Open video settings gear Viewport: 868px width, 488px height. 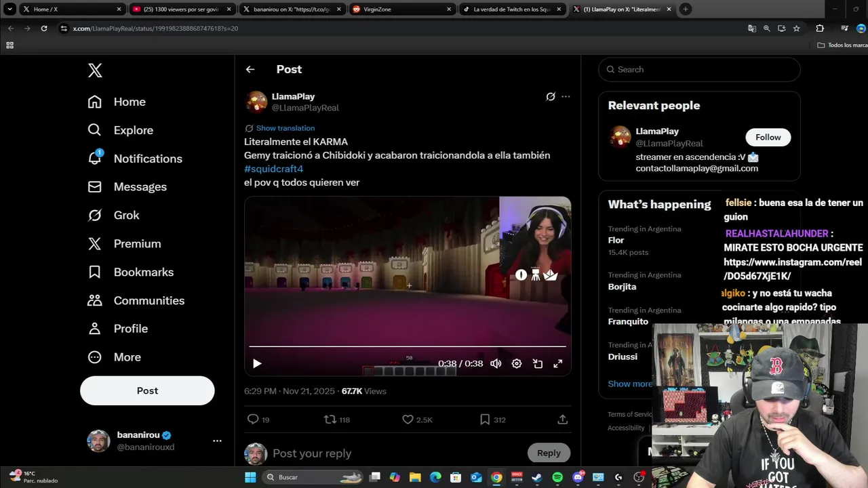click(x=517, y=364)
